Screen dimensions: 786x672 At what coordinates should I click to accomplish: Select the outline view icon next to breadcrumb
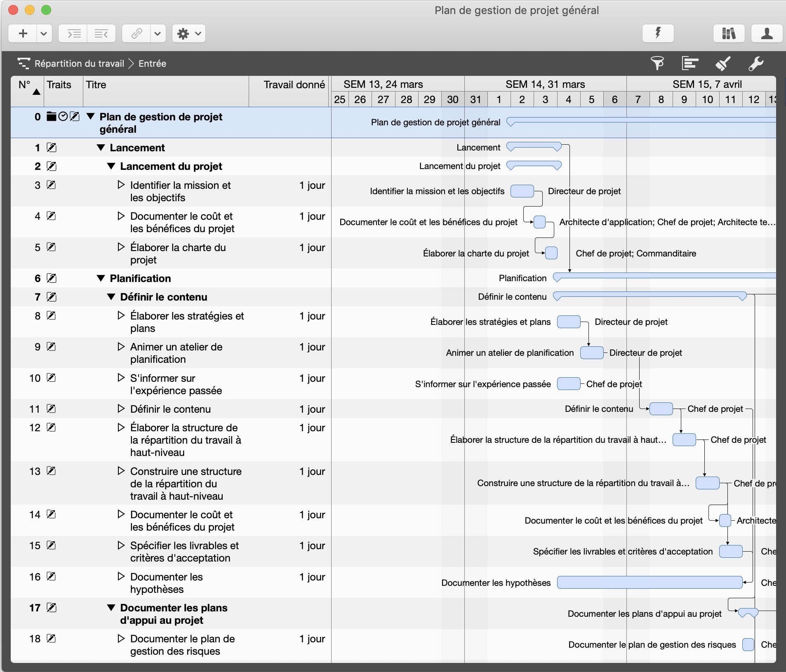(x=24, y=63)
